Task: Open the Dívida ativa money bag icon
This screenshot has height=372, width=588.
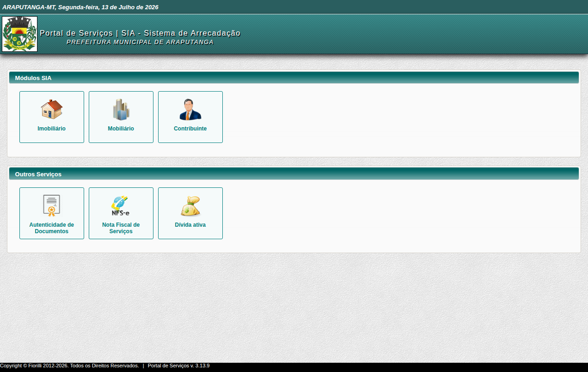Action: 190,206
